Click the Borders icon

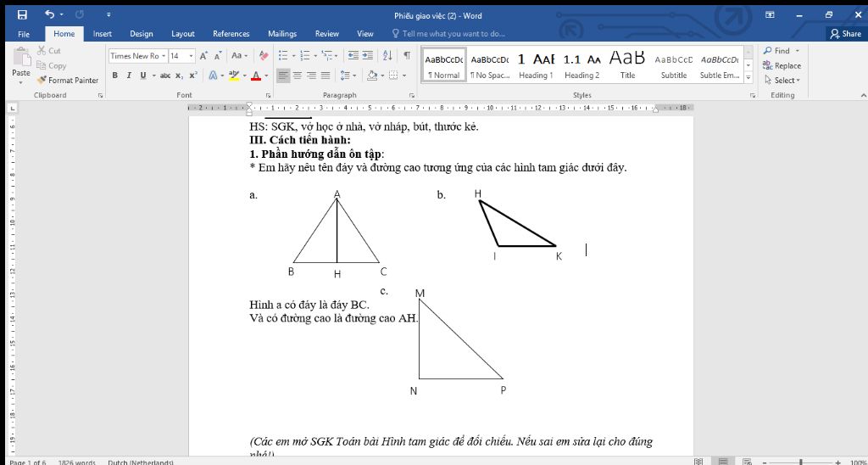(393, 76)
